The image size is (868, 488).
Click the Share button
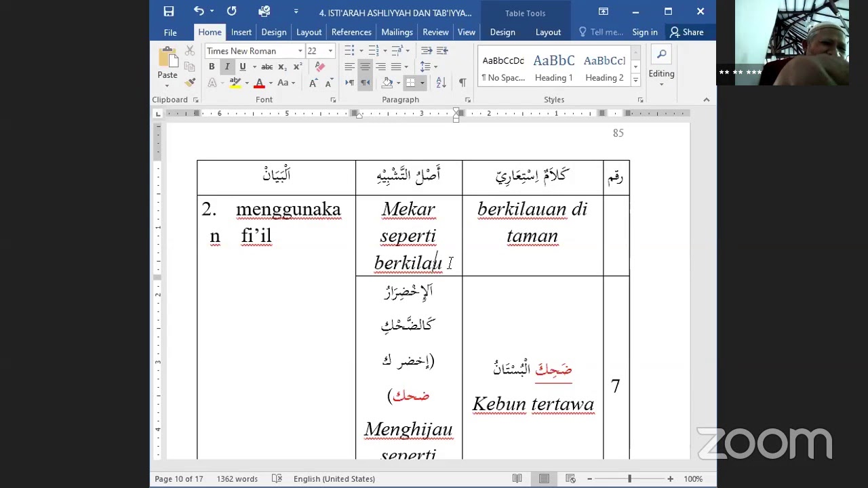point(687,32)
